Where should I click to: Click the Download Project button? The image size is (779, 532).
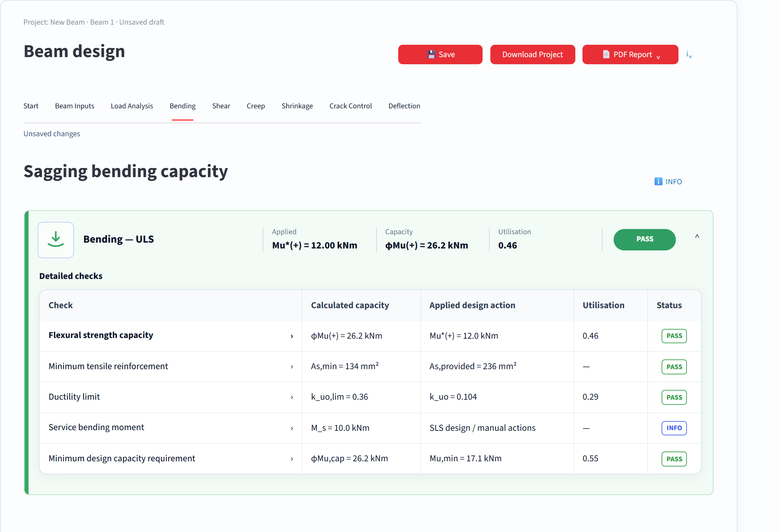pos(532,54)
